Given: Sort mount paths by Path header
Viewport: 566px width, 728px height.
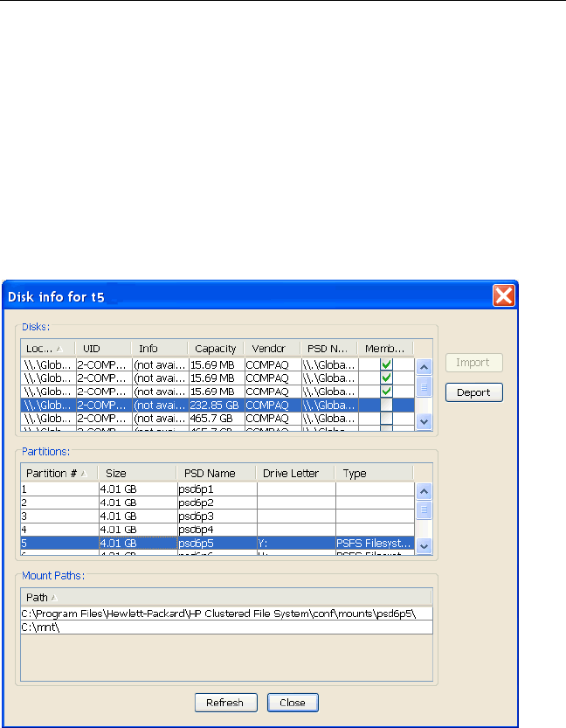Looking at the screenshot, I should point(225,597).
